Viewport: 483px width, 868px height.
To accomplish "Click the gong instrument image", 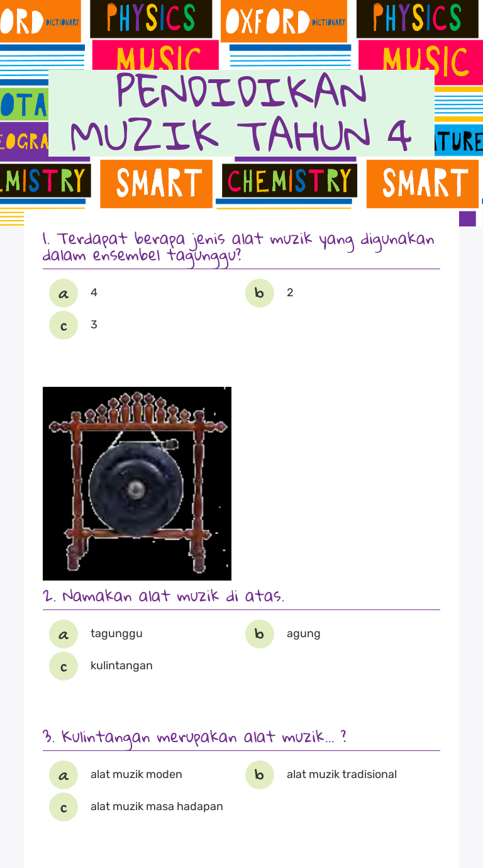I will click(x=137, y=484).
